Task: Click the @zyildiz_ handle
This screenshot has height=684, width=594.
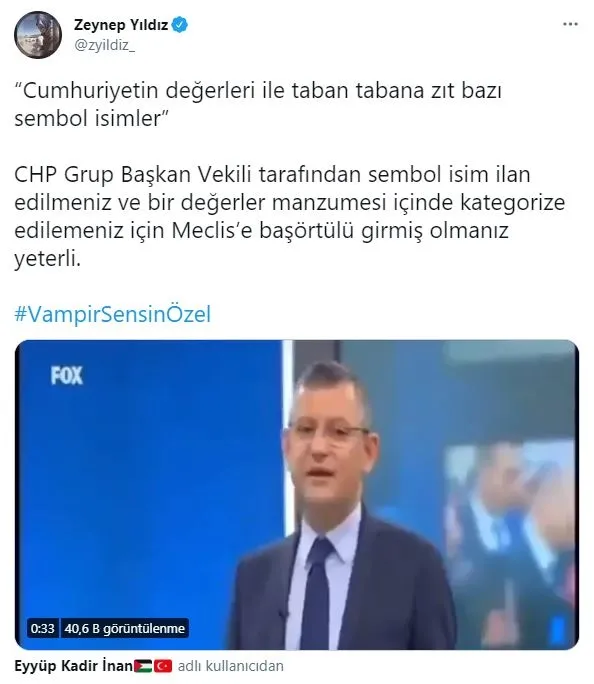Action: (104, 45)
